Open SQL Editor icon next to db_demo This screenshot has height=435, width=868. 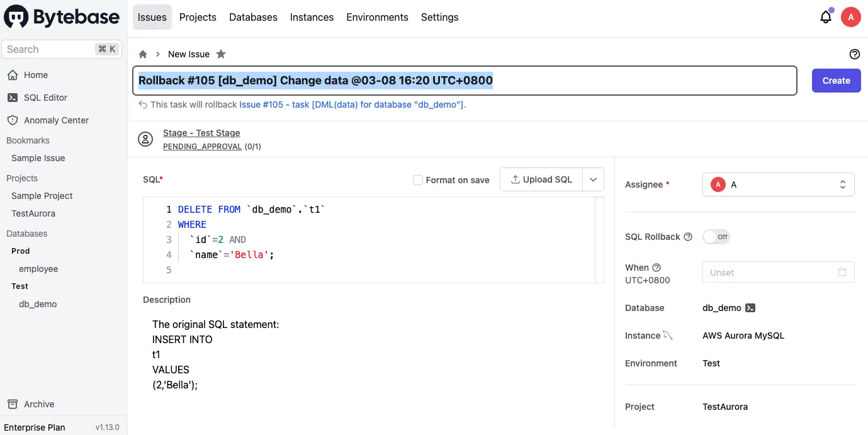[x=750, y=308]
